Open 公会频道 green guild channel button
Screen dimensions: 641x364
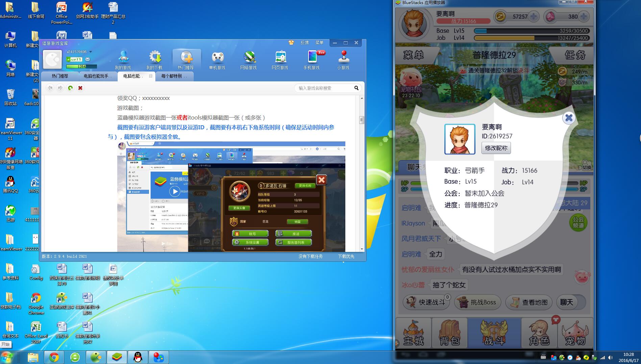578,222
